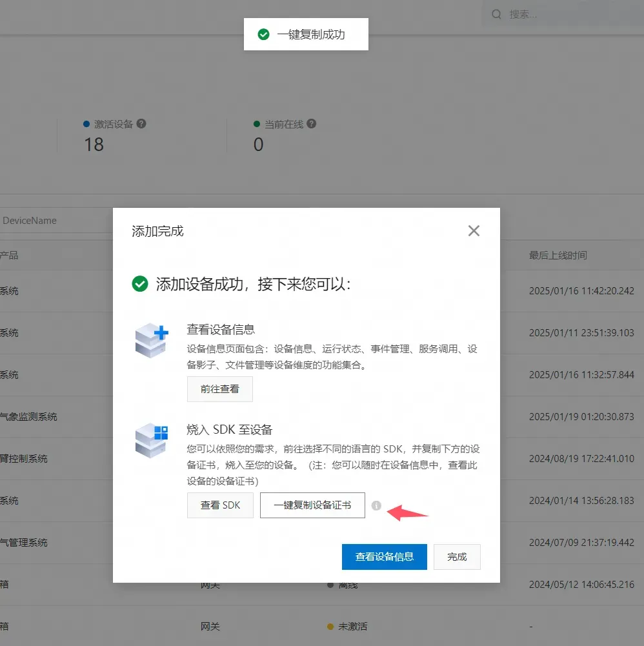This screenshot has height=646, width=644.
Task: Click the 未激活 status in last row
Action: click(x=352, y=627)
